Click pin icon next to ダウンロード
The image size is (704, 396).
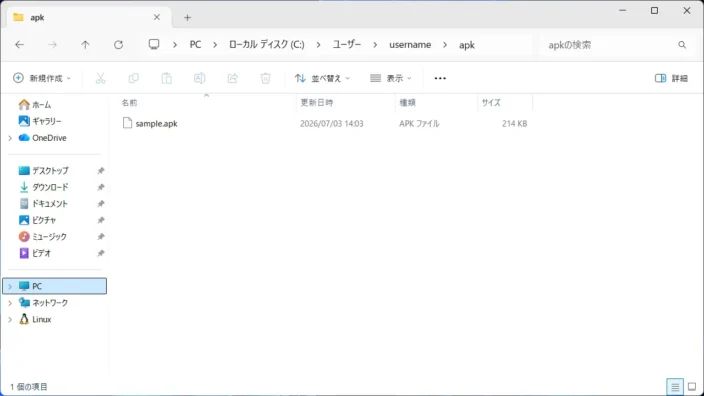(x=101, y=187)
